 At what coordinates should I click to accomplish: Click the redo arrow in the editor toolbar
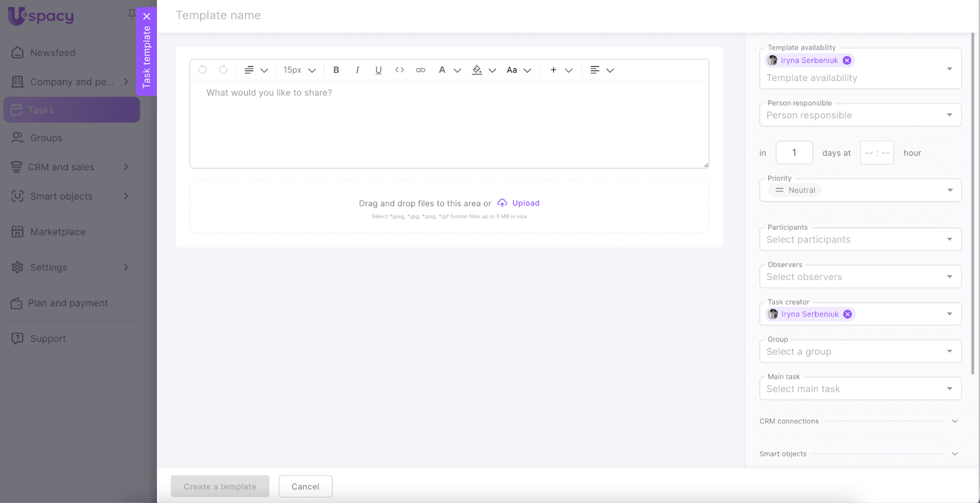224,70
